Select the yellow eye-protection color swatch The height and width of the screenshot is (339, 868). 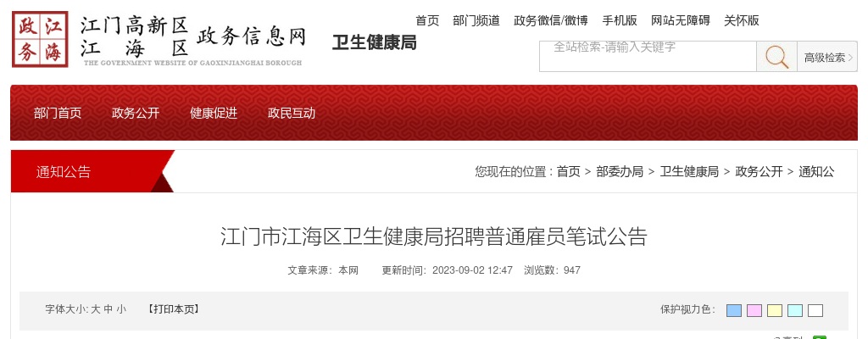point(775,310)
